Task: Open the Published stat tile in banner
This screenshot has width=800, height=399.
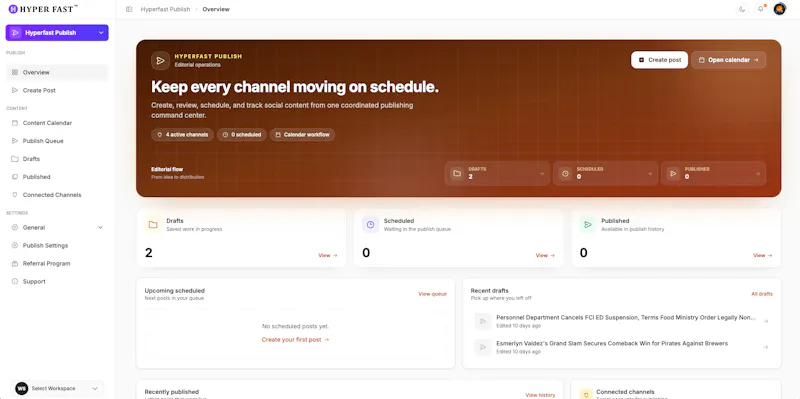Action: (713, 173)
